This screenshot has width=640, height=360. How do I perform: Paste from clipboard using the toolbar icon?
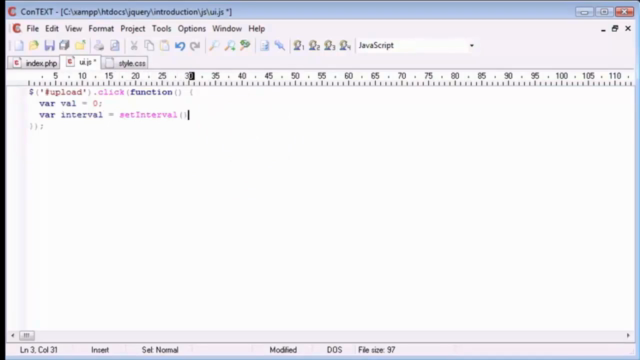pos(164,45)
